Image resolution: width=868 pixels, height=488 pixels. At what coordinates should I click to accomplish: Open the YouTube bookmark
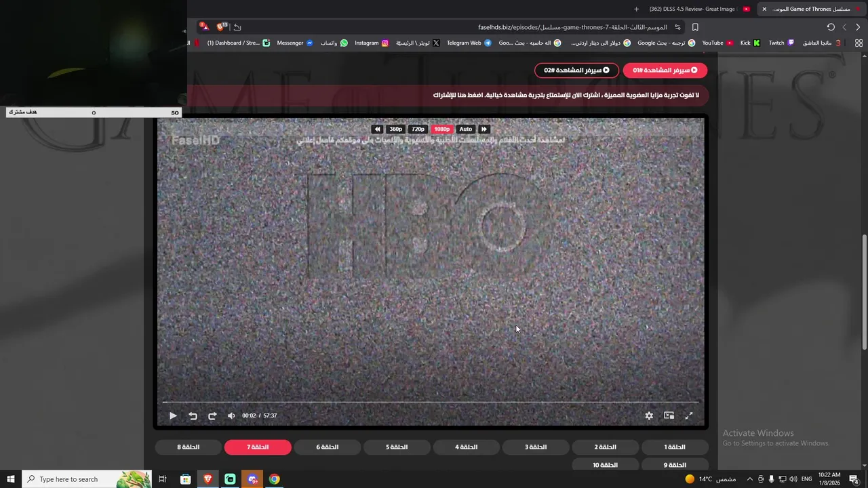pyautogui.click(x=717, y=43)
